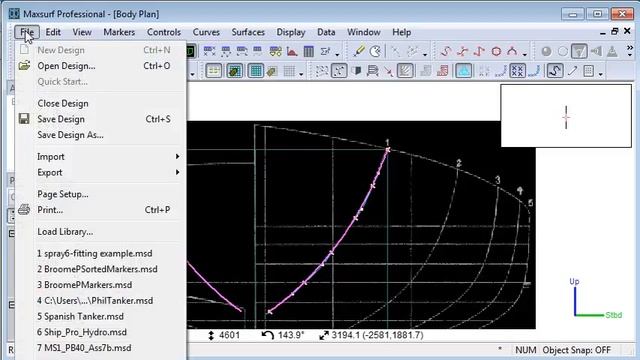The image size is (640, 360).
Task: Open the Markers menu
Action: coord(119,32)
